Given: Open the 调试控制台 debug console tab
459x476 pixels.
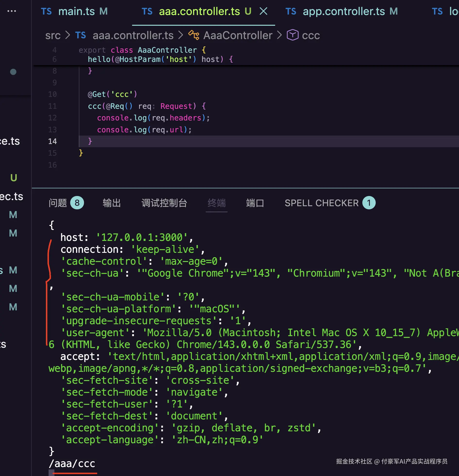Looking at the screenshot, I should click(164, 203).
